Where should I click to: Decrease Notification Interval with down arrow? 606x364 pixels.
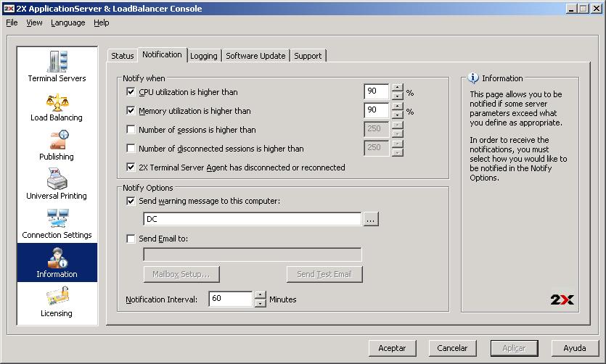261,303
